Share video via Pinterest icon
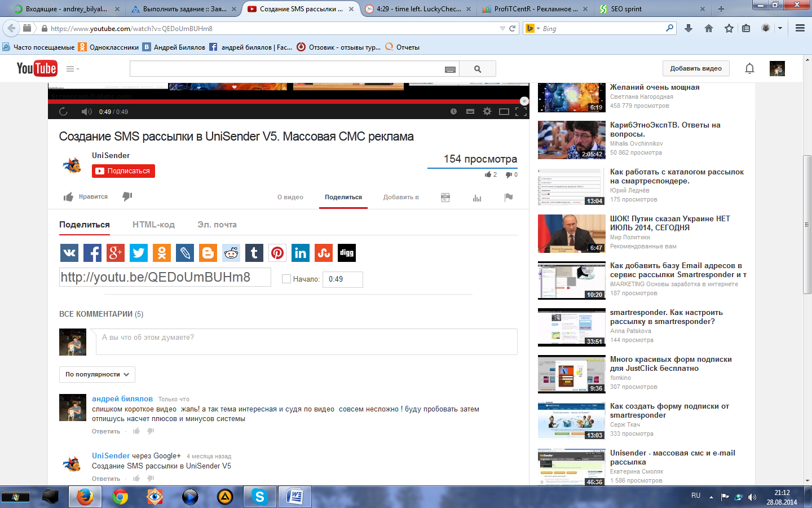This screenshot has height=508, width=812. 277,253
